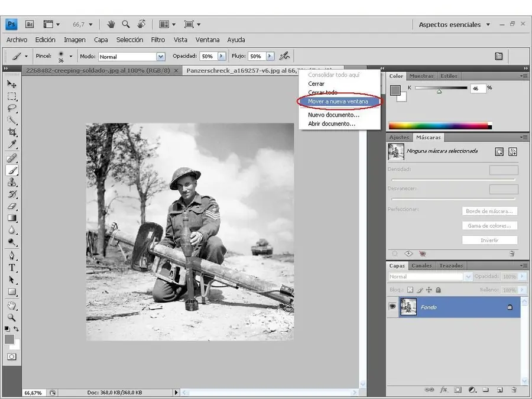Pick the Clone Stamp tool
The image size is (532, 399).
(12, 183)
